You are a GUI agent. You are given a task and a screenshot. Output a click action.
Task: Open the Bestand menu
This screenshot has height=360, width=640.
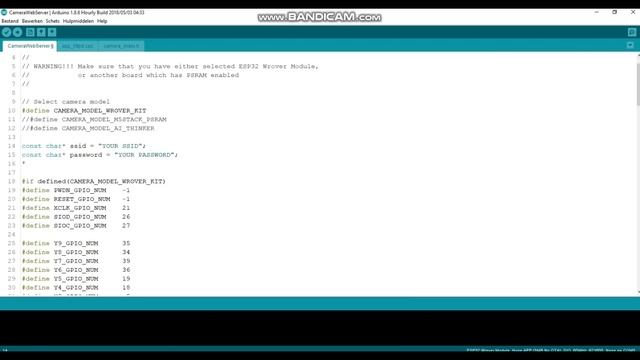pyautogui.click(x=10, y=21)
